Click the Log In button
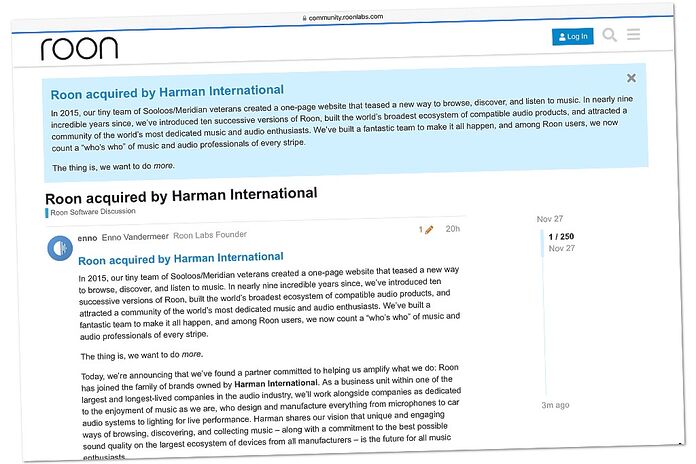Image resolution: width=696 pixels, height=464 pixels. [573, 36]
